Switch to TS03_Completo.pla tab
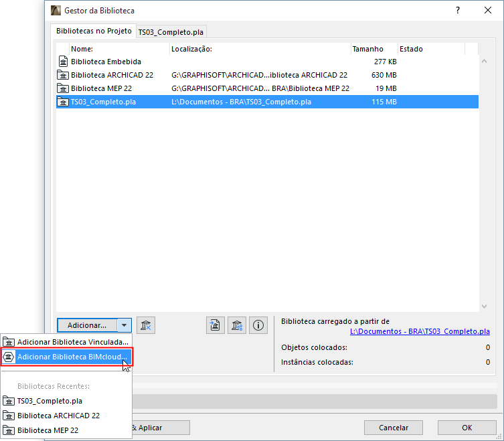504x441 pixels. point(171,32)
